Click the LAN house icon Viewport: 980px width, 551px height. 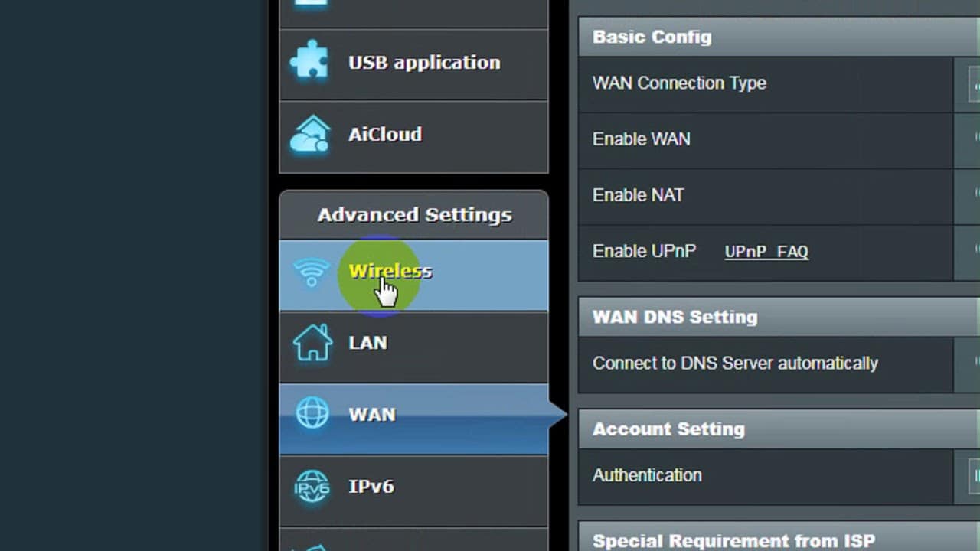(x=312, y=343)
